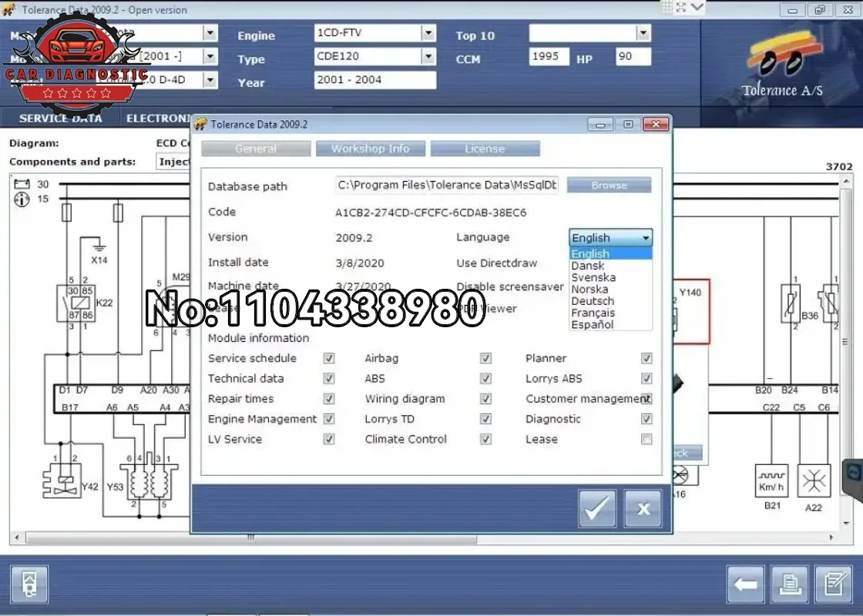Screen dimensions: 863x616
Task: Switch to the License tab
Action: [485, 149]
